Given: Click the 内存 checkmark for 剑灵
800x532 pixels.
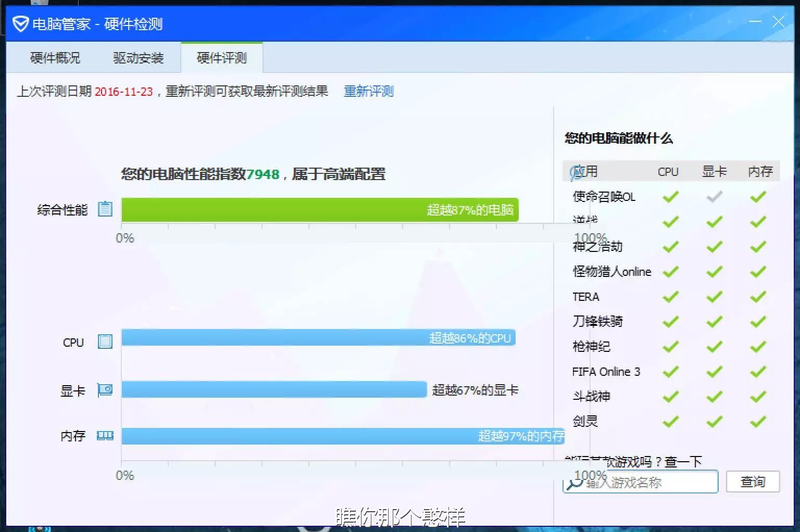Looking at the screenshot, I should [758, 422].
